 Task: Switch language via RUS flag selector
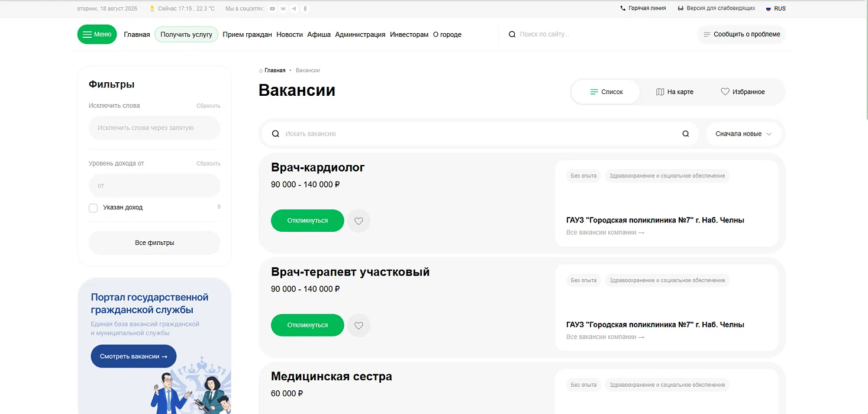coord(776,8)
